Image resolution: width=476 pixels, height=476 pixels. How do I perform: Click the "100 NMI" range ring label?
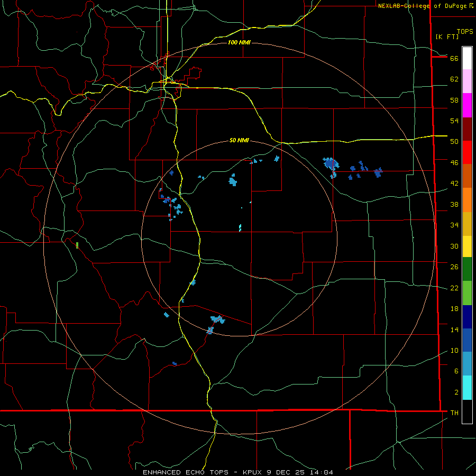click(x=239, y=42)
